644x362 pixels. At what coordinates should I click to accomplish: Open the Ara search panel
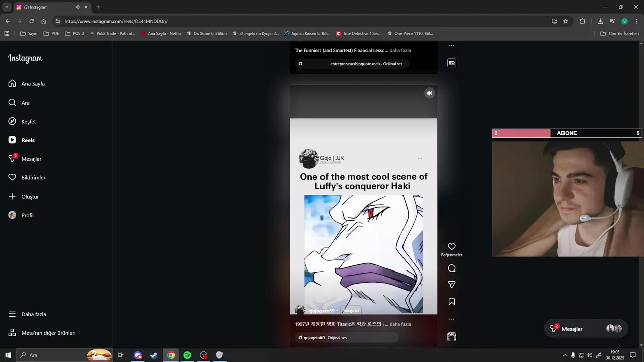pos(19,103)
